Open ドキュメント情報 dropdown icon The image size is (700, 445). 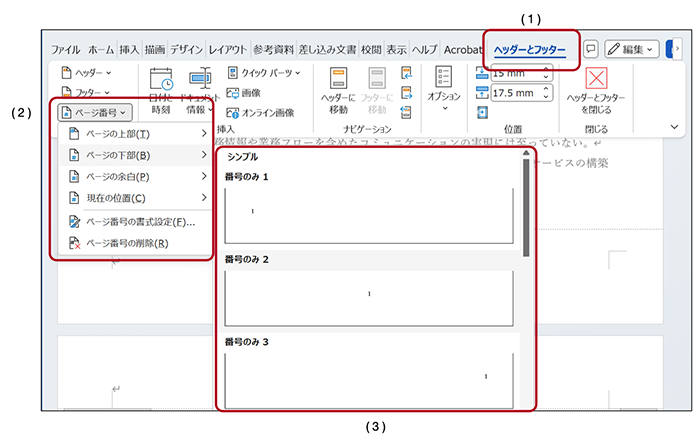[200, 91]
